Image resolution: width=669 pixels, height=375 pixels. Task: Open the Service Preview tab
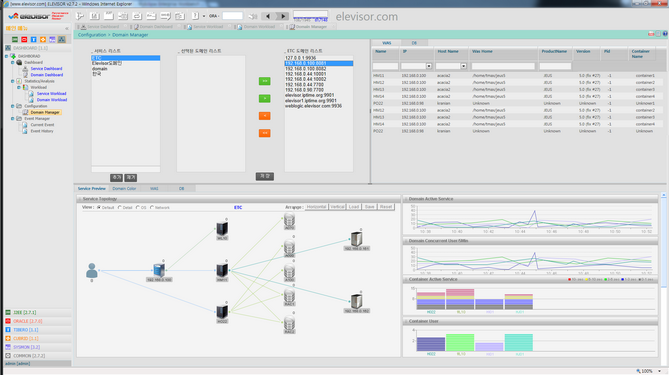[91, 188]
